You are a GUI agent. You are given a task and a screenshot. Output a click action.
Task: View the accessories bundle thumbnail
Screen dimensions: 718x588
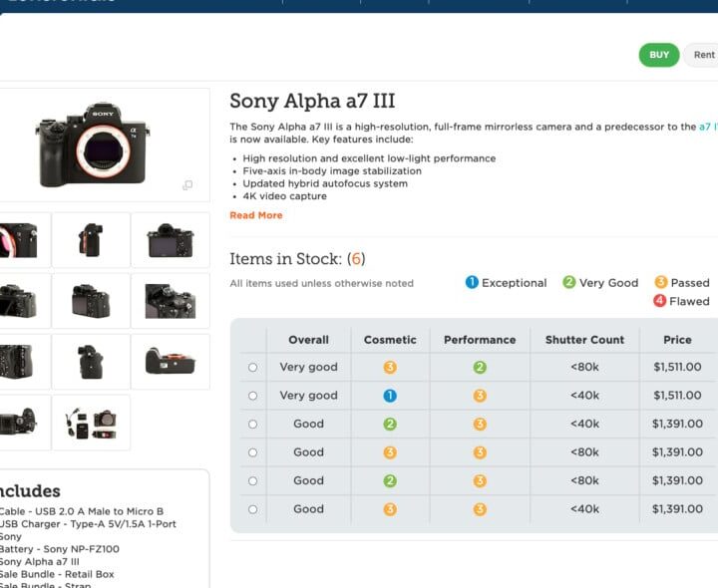pos(91,422)
